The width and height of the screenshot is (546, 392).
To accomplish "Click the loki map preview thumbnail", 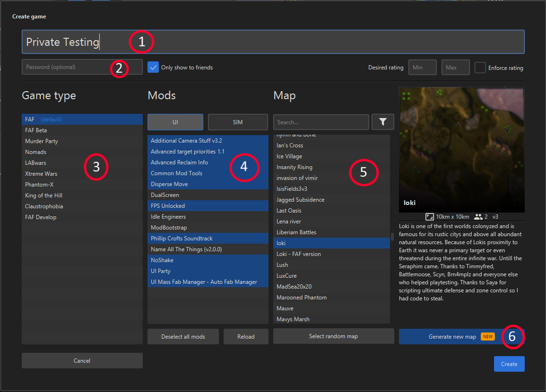I will coord(462,150).
